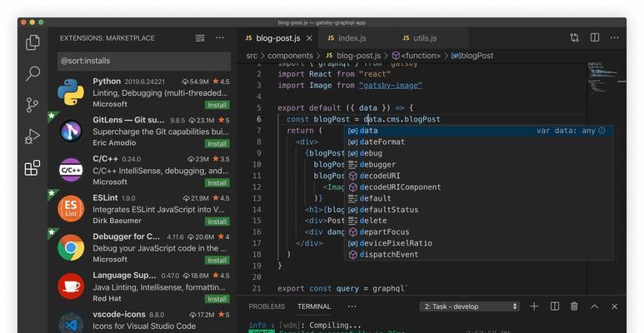Select the decodeURIComponent suggestion
Viewport: 644px width, 333px height.
pos(478,186)
